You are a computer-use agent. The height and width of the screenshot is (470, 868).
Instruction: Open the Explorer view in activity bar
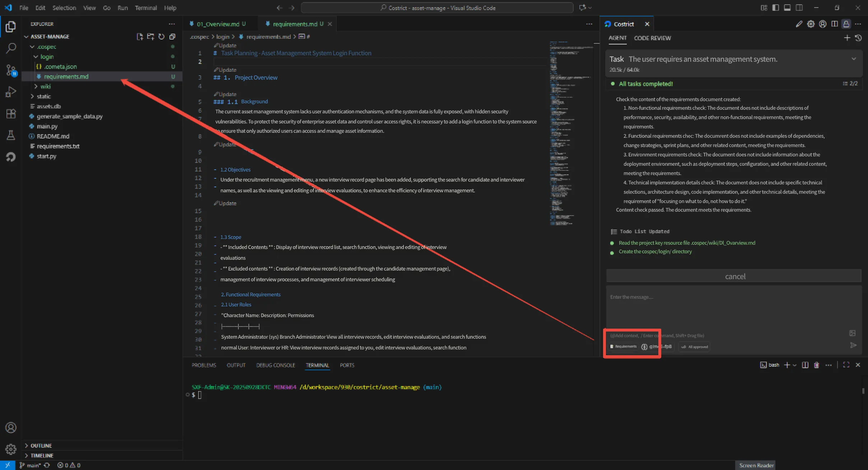coord(11,27)
